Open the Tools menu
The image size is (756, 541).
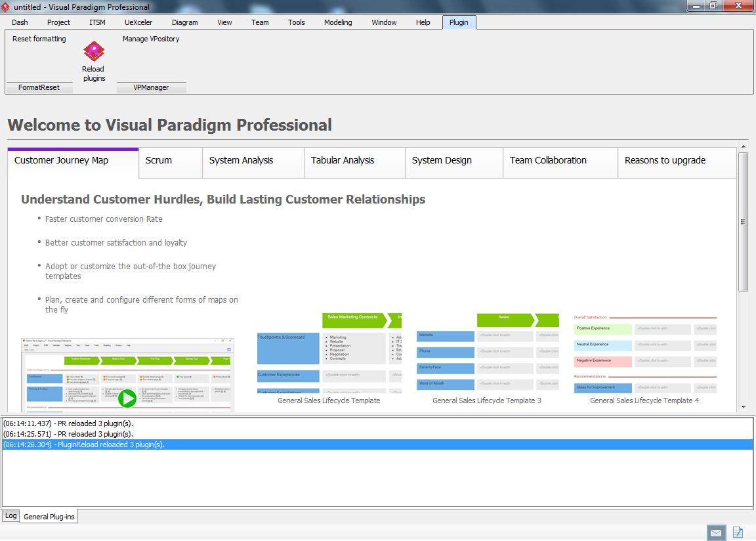[297, 22]
